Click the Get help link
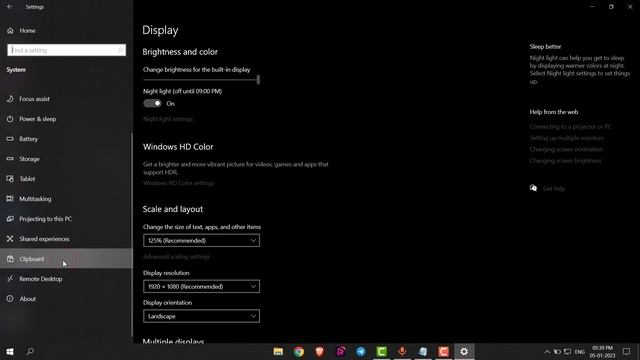The image size is (640, 360). [554, 189]
